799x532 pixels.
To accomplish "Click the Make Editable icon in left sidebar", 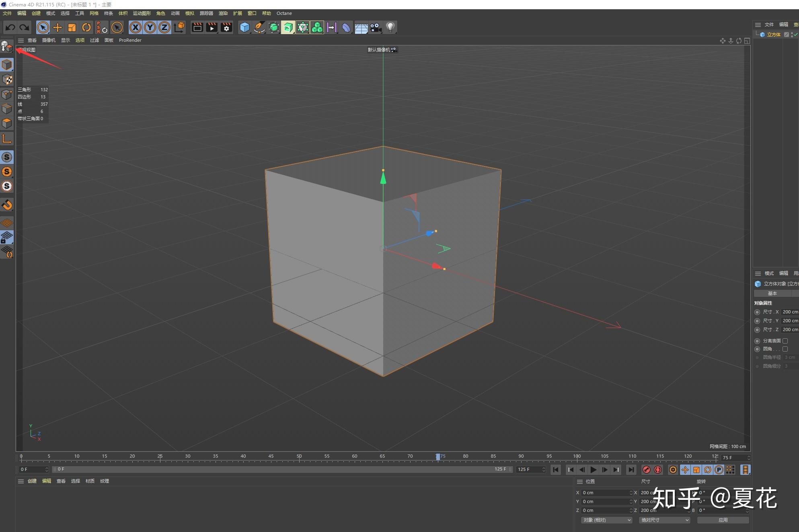I will pyautogui.click(x=7, y=47).
